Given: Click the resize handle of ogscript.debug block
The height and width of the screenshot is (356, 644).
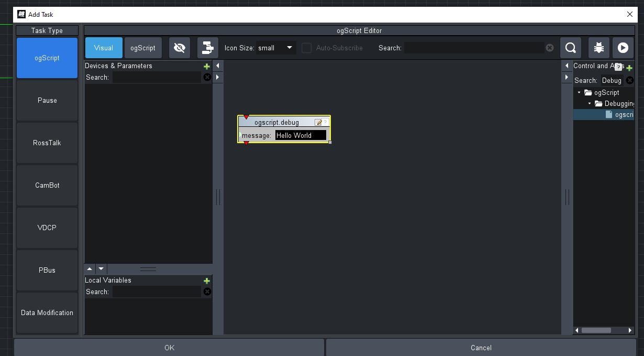Looking at the screenshot, I should tap(330, 142).
